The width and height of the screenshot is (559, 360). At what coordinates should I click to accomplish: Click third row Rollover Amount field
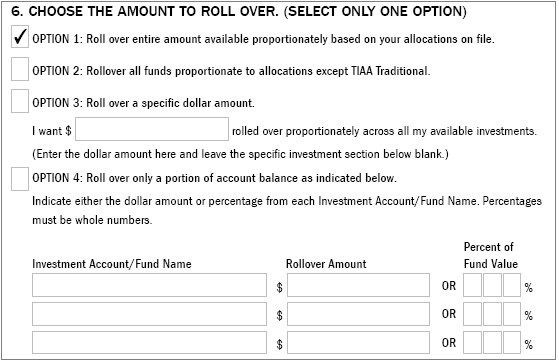pos(358,343)
